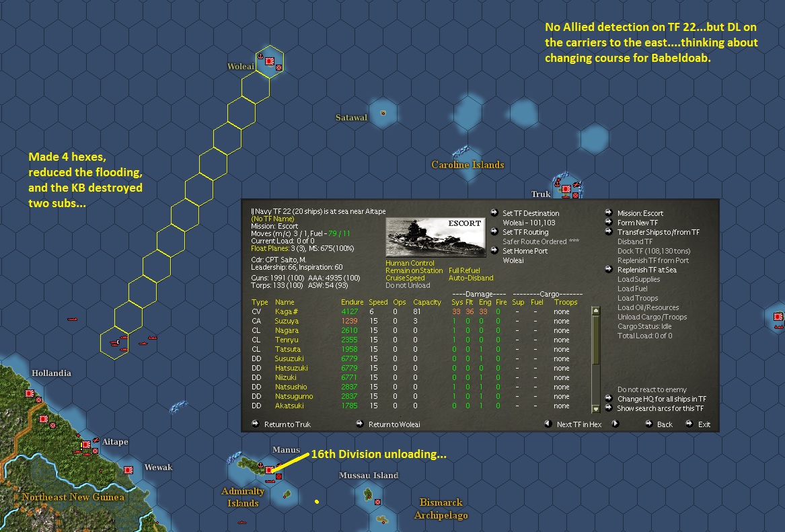Viewport: 785px width, 532px height.
Task: Toggle Human Control setting
Action: pos(410,263)
